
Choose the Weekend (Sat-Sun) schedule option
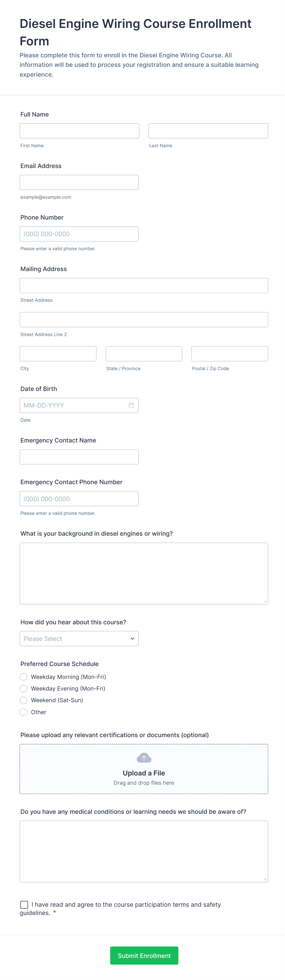click(x=23, y=700)
